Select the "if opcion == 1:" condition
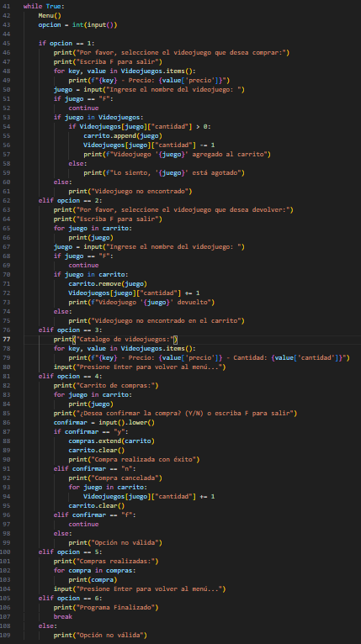Image resolution: width=361 pixels, height=644 pixels. coord(66,43)
